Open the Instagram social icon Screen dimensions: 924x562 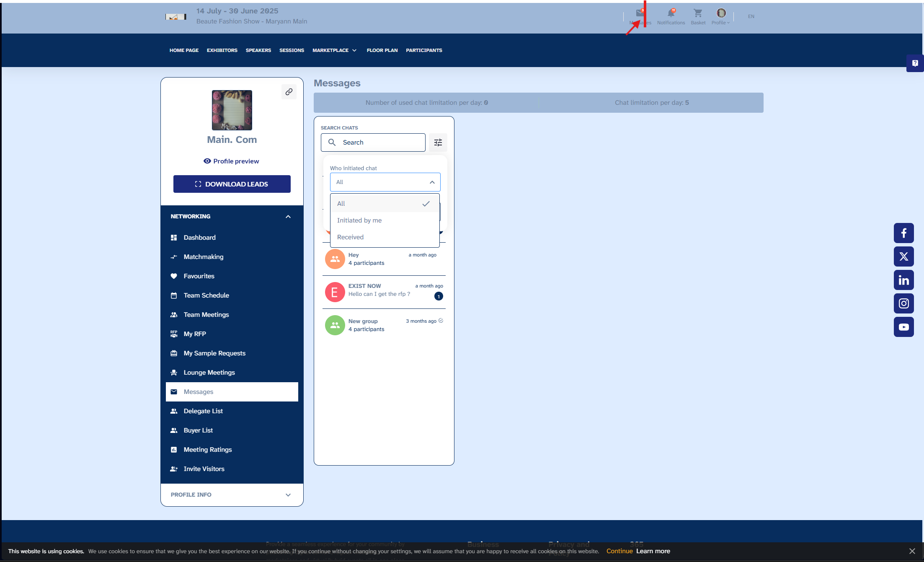coord(903,303)
